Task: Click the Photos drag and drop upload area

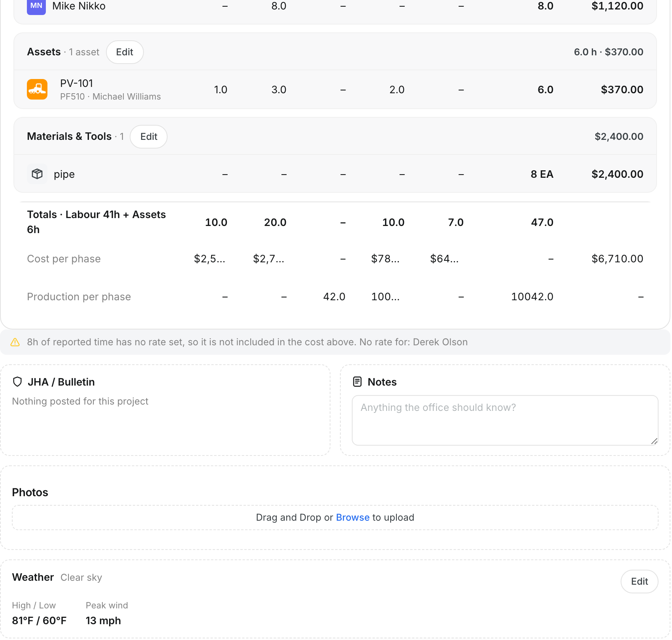Action: [335, 518]
